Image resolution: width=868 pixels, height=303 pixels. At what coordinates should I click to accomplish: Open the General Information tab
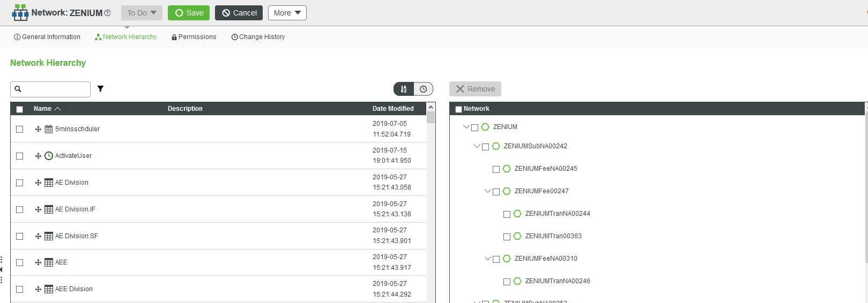point(47,37)
